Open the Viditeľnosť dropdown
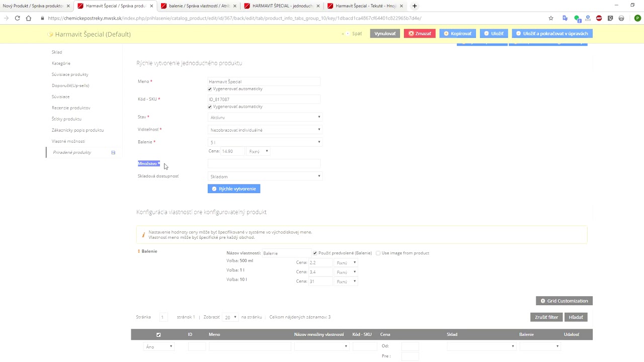Viewport: 644px width, 362px height. [265, 130]
